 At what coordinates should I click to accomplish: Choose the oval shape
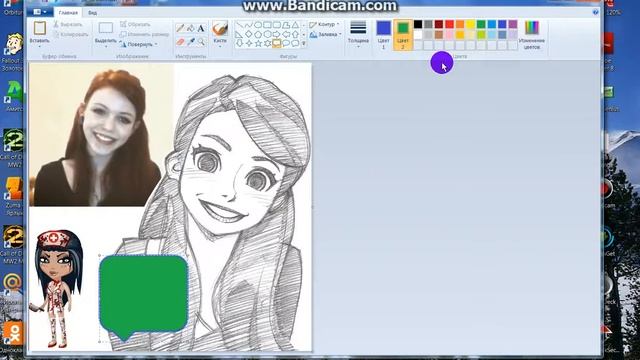258,25
